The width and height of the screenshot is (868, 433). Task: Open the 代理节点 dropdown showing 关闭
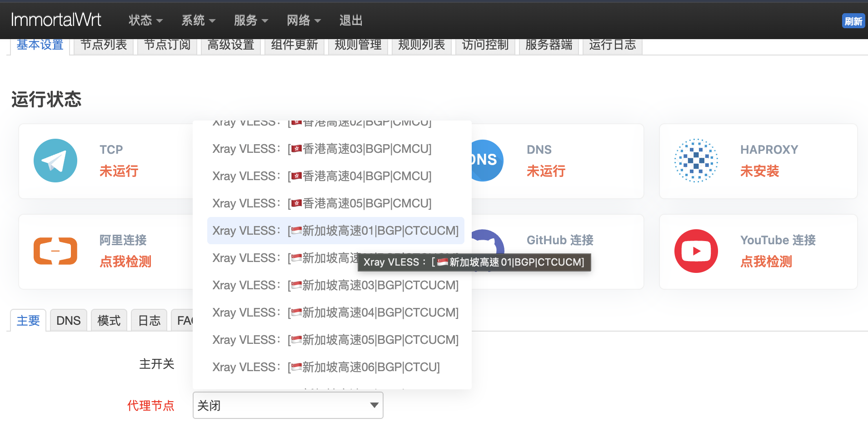coord(288,405)
